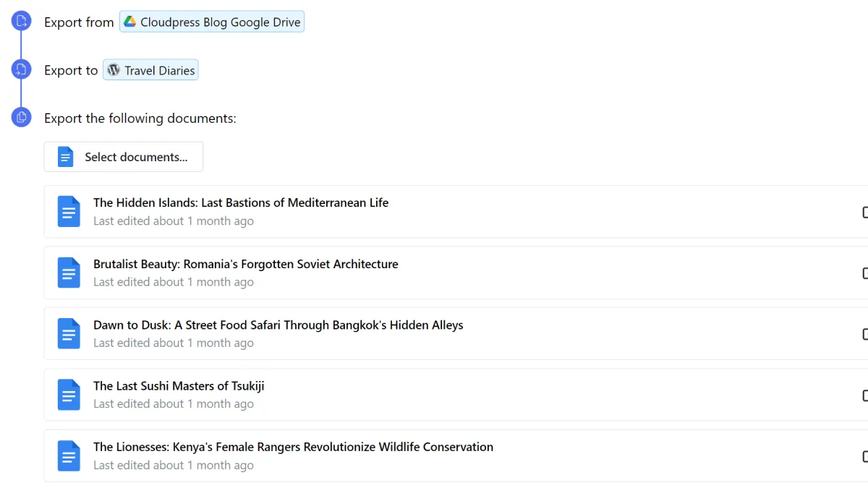The width and height of the screenshot is (868, 488).
Task: Click the Export documents step icon
Action: (21, 116)
